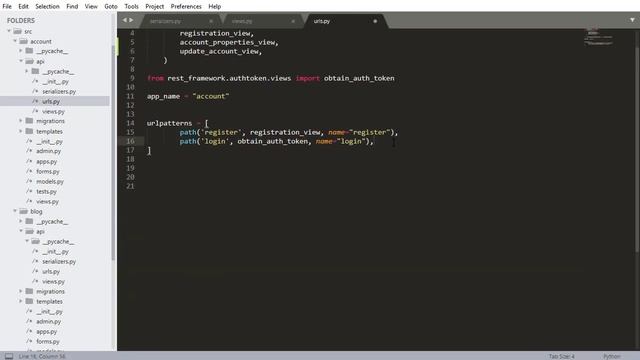Collapse the src folder arrow
Viewport: 640px width, 360px height.
click(x=9, y=31)
